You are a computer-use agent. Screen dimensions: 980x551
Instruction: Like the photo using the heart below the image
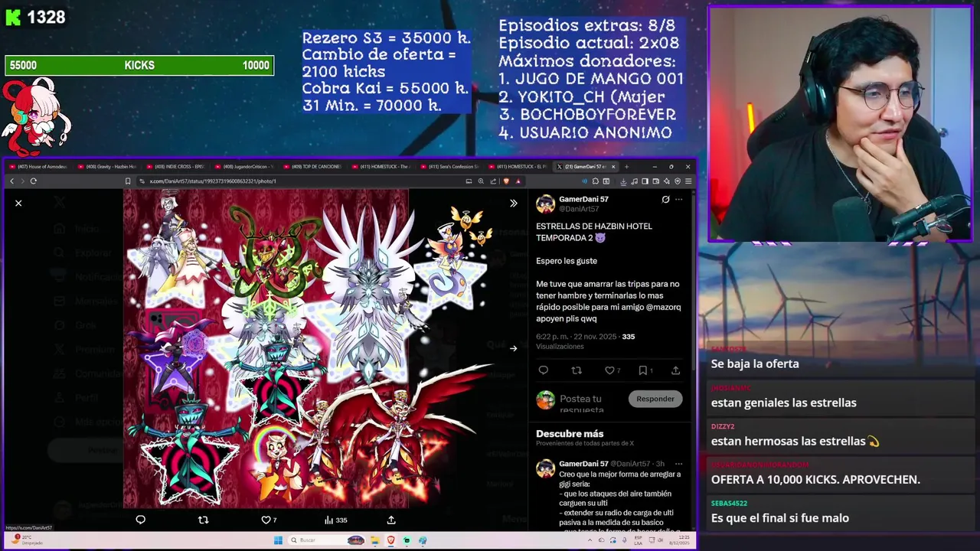point(266,520)
